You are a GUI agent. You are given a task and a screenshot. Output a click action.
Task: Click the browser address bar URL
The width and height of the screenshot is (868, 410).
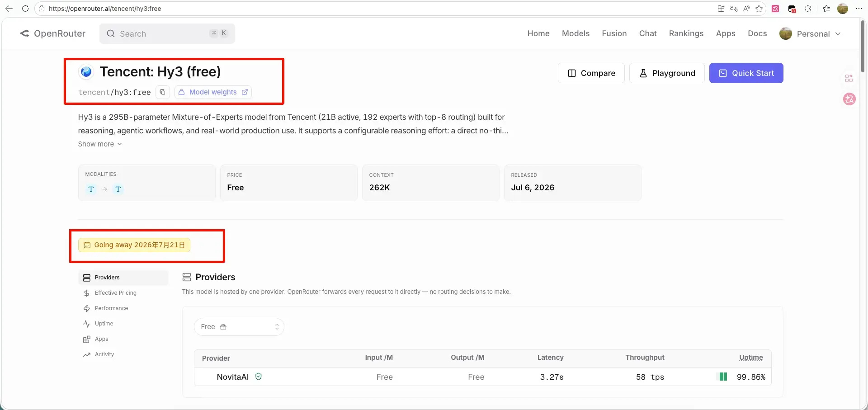pyautogui.click(x=105, y=9)
